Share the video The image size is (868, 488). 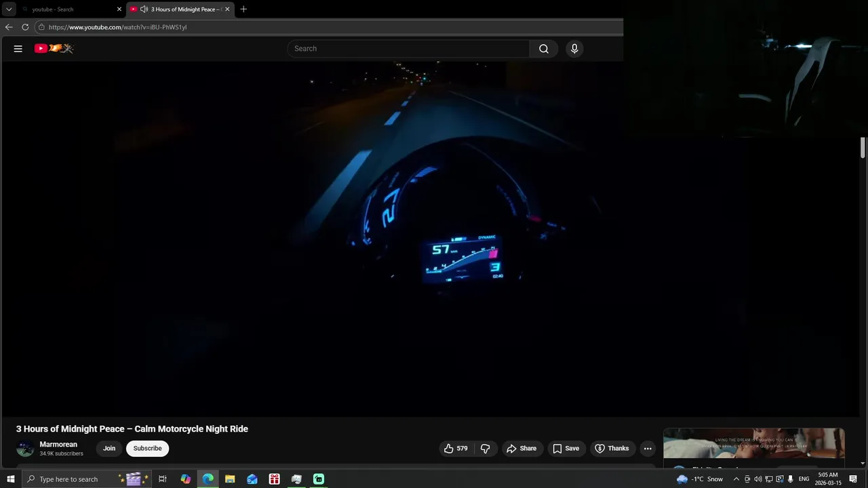521,449
